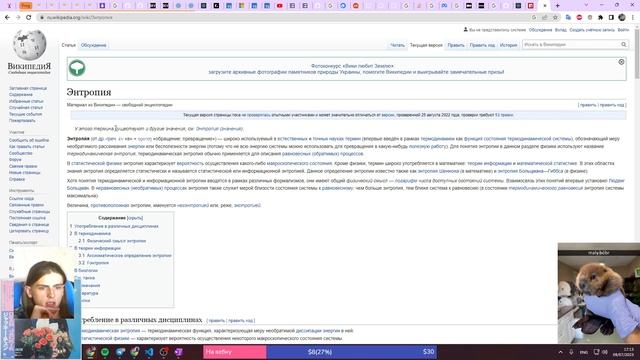
Task: Open Избранные статьи in sidebar
Action: click(x=26, y=101)
